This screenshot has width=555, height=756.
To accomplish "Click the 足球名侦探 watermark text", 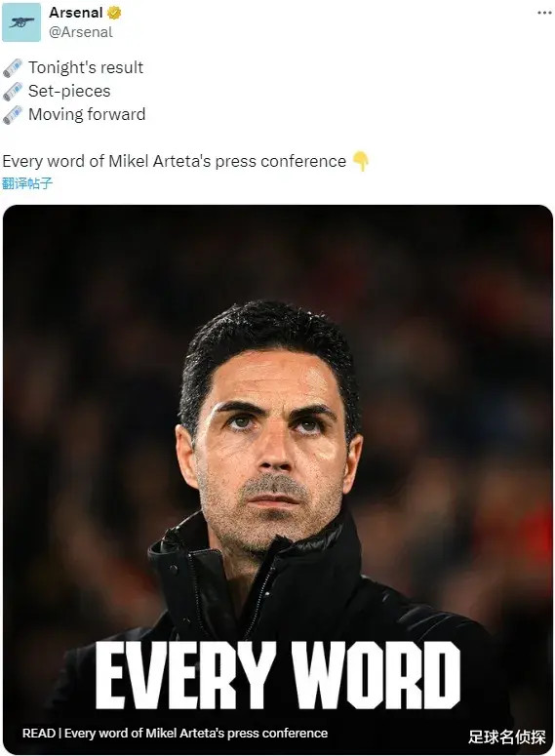I will (507, 736).
